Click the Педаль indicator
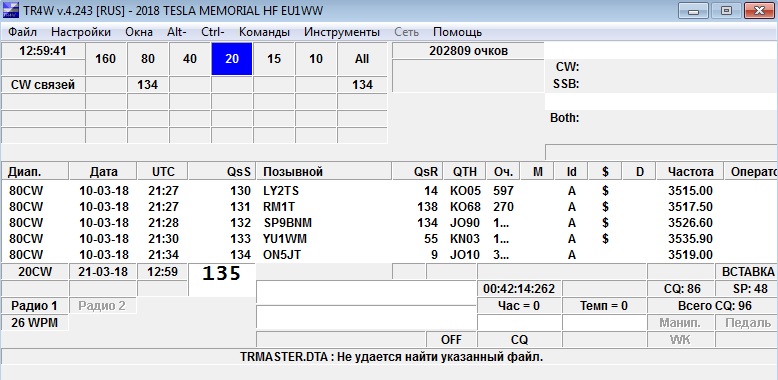The width and height of the screenshot is (778, 380). coord(747,322)
